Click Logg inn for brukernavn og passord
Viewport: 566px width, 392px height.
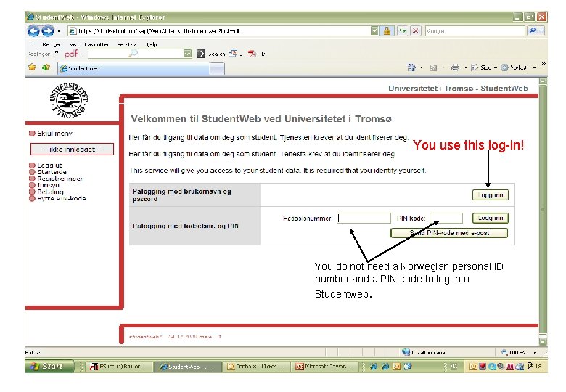(x=491, y=195)
